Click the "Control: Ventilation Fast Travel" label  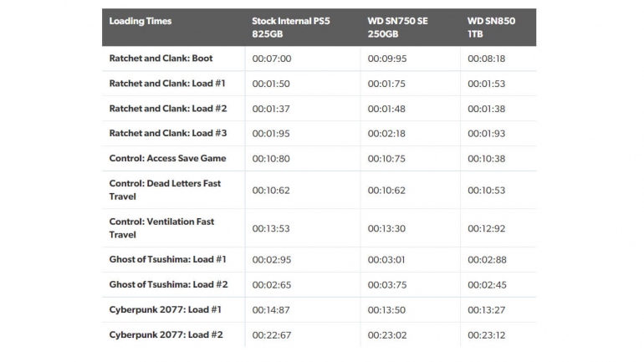[161, 228]
